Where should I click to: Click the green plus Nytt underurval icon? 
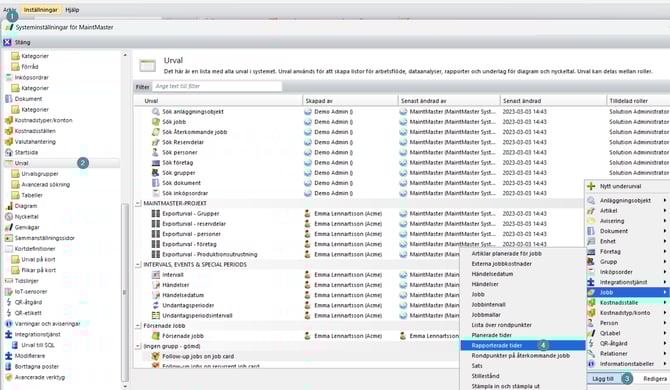[x=591, y=186]
